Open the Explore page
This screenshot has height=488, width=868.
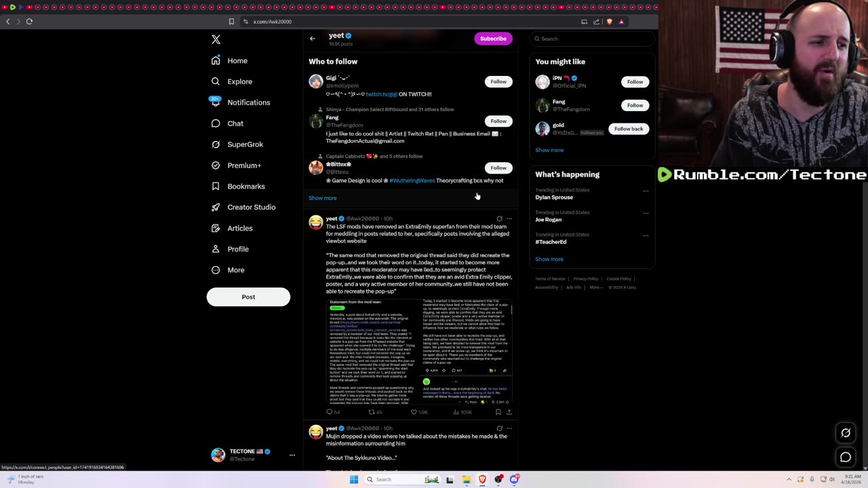click(x=232, y=81)
